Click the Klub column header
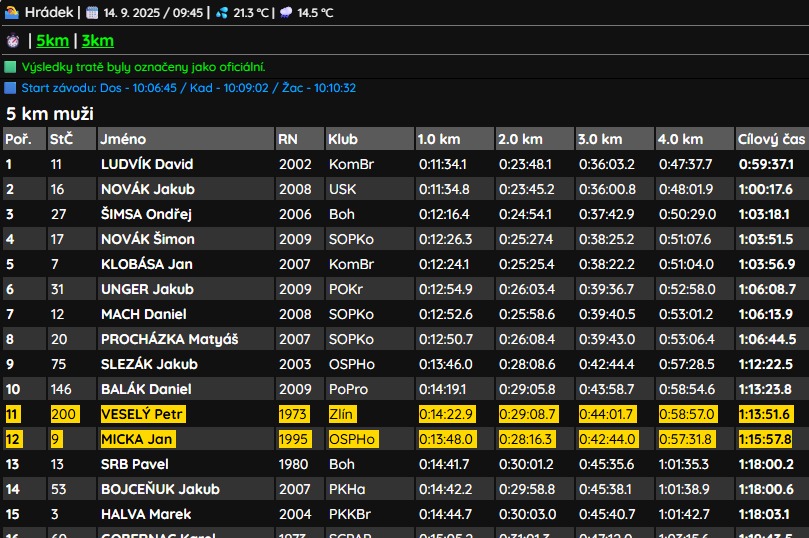 tap(342, 139)
